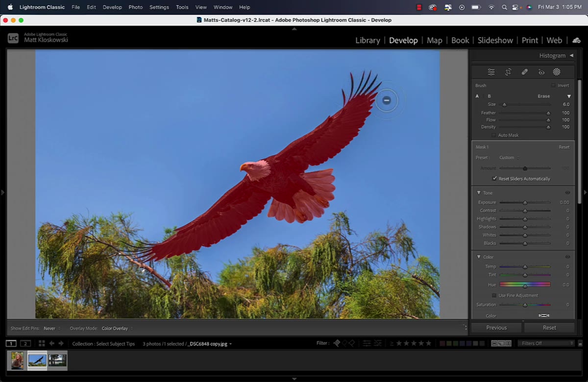
Task: Switch to the Slideshow module
Action: pos(495,40)
